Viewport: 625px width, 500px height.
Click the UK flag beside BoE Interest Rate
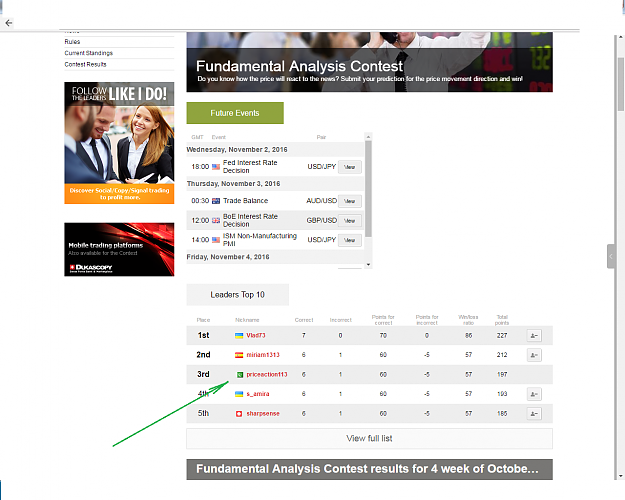coord(216,220)
